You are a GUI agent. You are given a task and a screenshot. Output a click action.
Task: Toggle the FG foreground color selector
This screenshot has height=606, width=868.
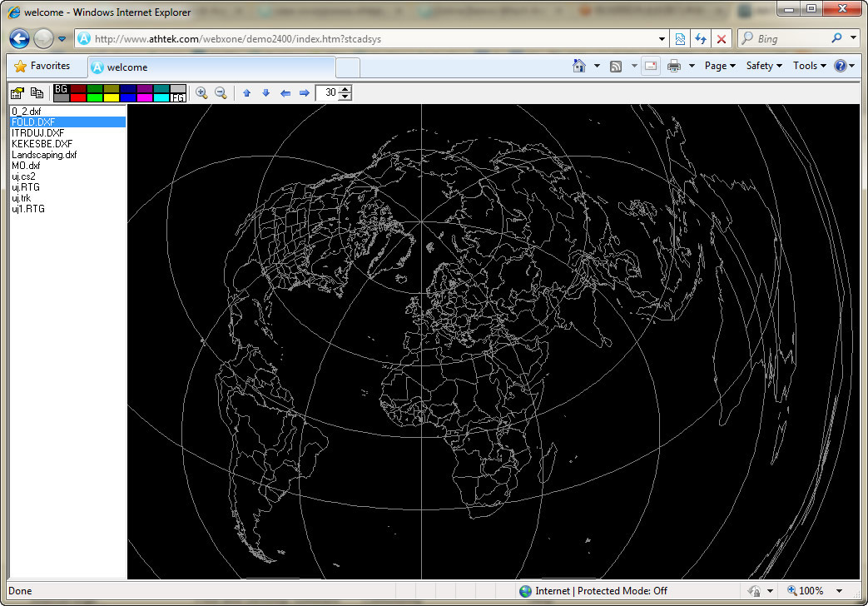178,98
